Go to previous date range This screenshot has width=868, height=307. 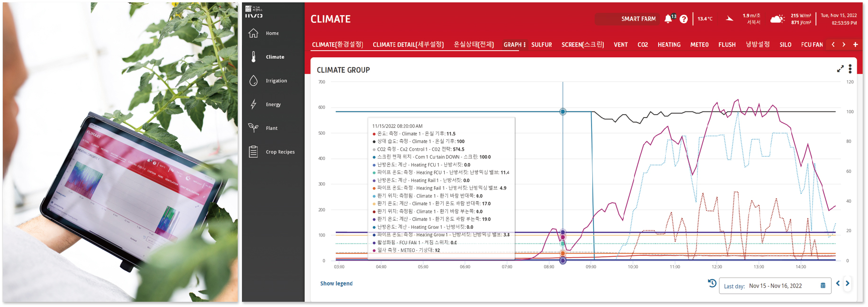tap(838, 283)
